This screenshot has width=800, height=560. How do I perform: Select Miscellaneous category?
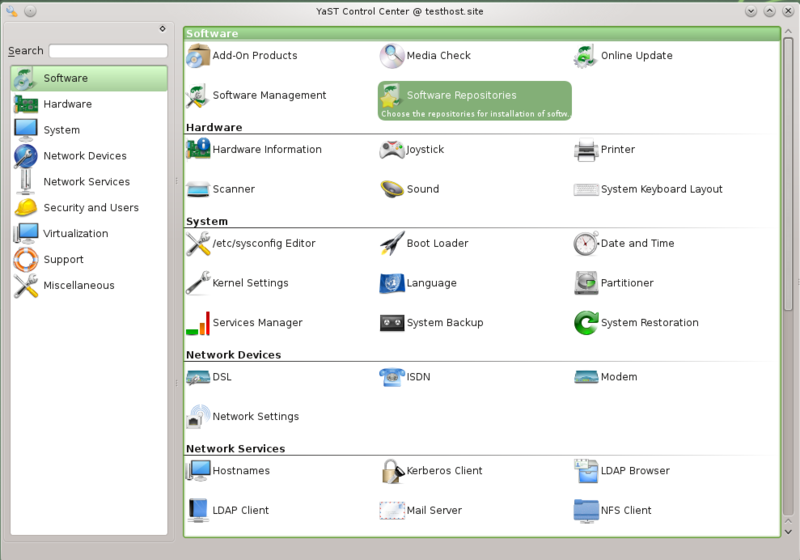pyautogui.click(x=89, y=286)
